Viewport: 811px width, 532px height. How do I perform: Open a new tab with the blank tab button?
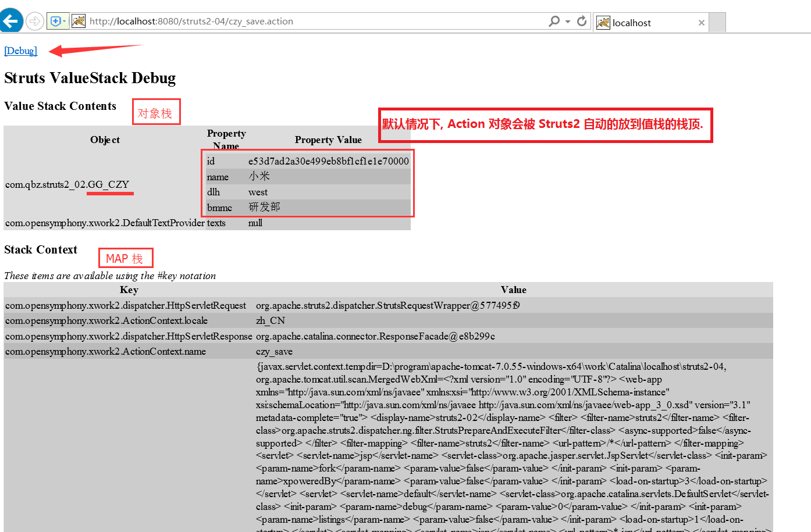point(717,22)
